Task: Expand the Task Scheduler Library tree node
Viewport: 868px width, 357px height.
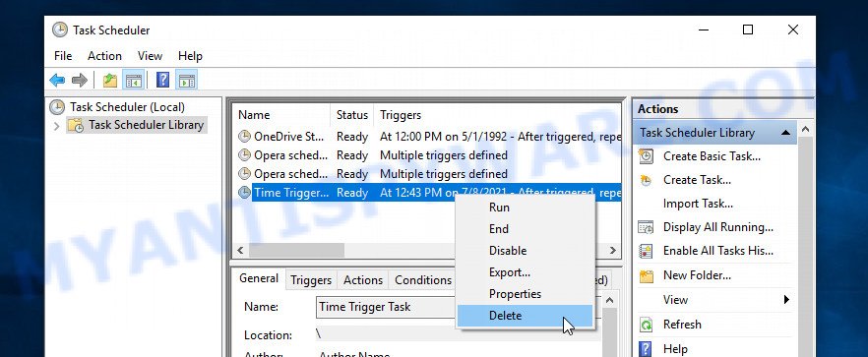Action: click(x=56, y=126)
